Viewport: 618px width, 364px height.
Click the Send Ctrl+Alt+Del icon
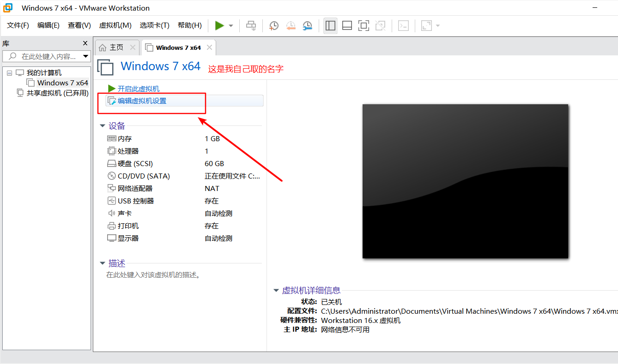pos(251,25)
